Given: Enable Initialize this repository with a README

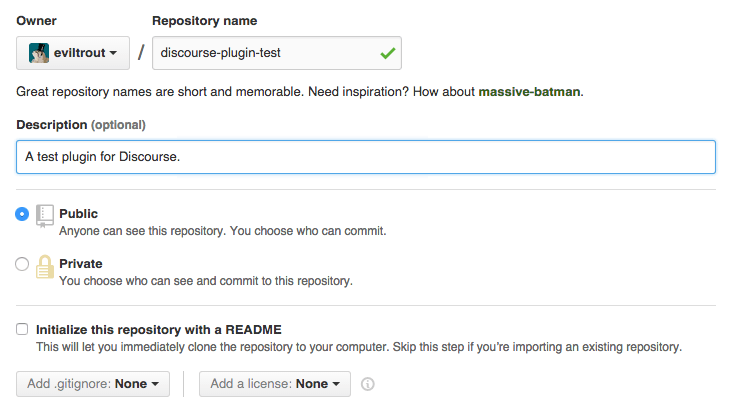Looking at the screenshot, I should (22, 329).
